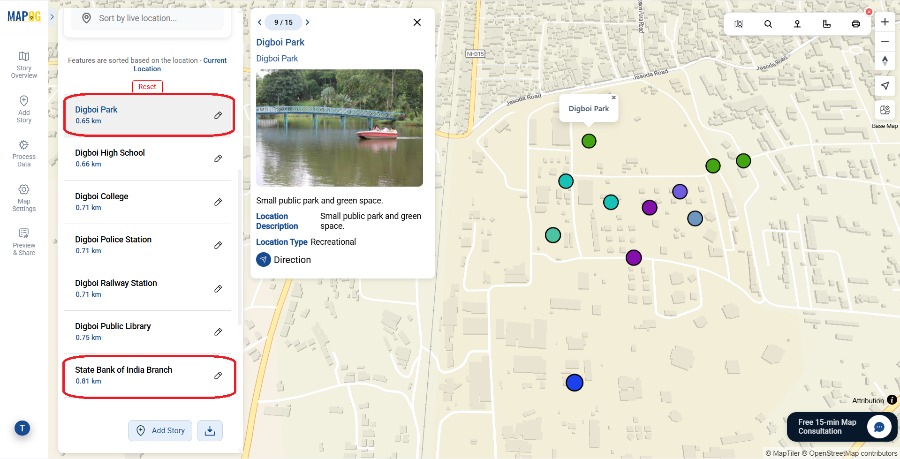The width and height of the screenshot is (900, 459).
Task: Click the user avatar with letter T
Action: pos(22,428)
